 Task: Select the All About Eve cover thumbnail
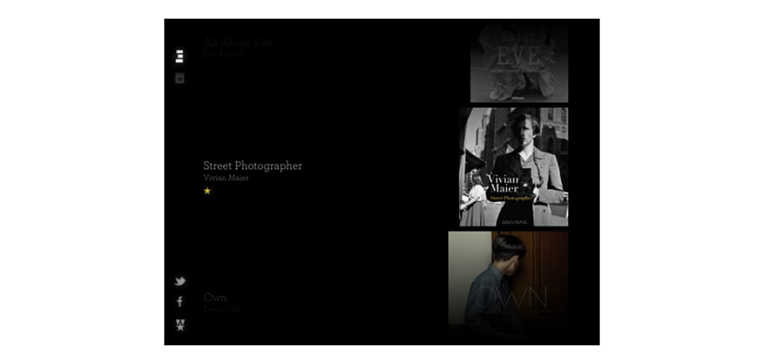[519, 62]
